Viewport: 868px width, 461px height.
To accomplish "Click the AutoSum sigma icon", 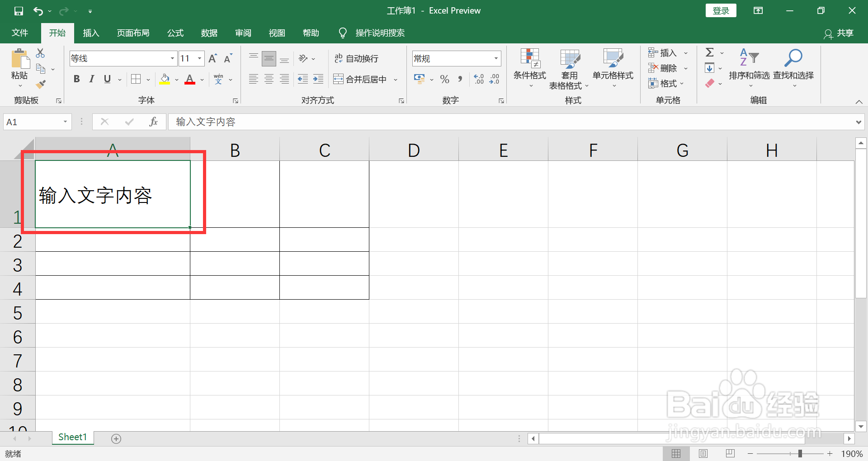I will [x=710, y=53].
